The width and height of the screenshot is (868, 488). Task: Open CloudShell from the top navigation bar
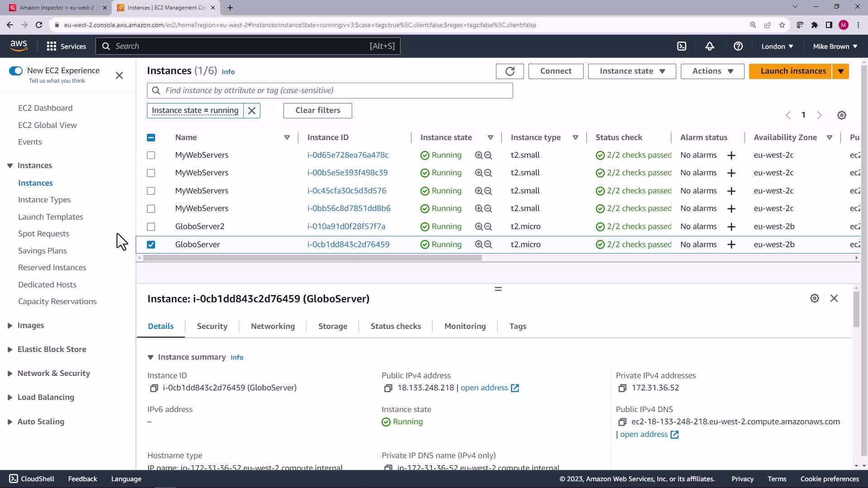681,46
